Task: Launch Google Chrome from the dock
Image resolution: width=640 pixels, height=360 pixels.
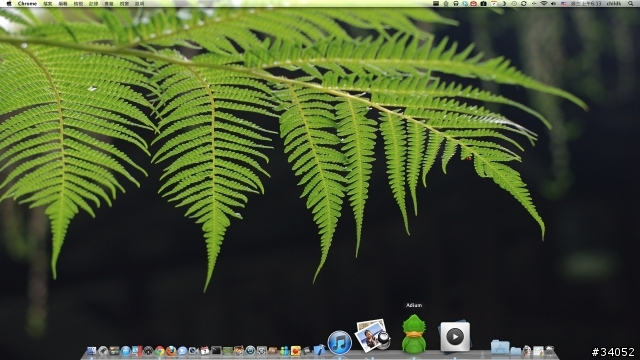Action: (x=160, y=351)
